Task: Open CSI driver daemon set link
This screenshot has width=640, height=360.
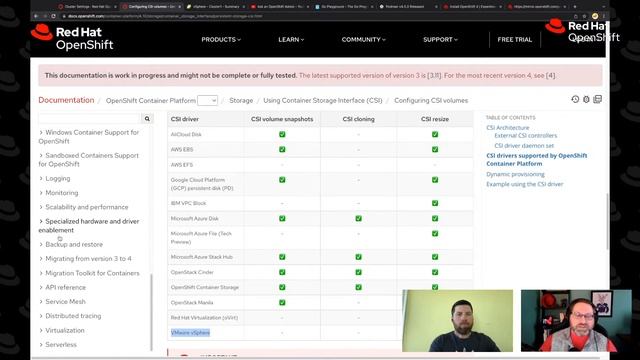Action: tap(524, 146)
